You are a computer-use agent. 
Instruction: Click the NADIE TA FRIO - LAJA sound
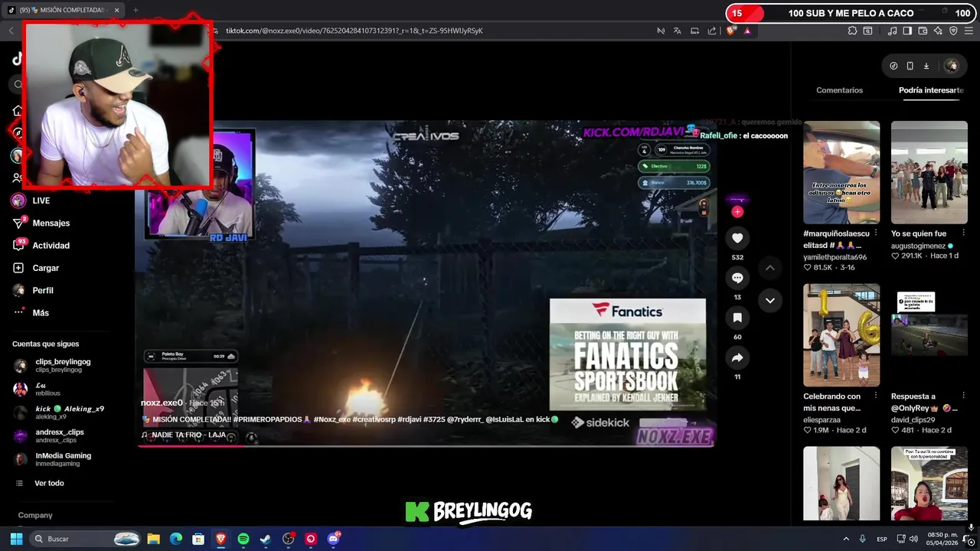pos(188,435)
